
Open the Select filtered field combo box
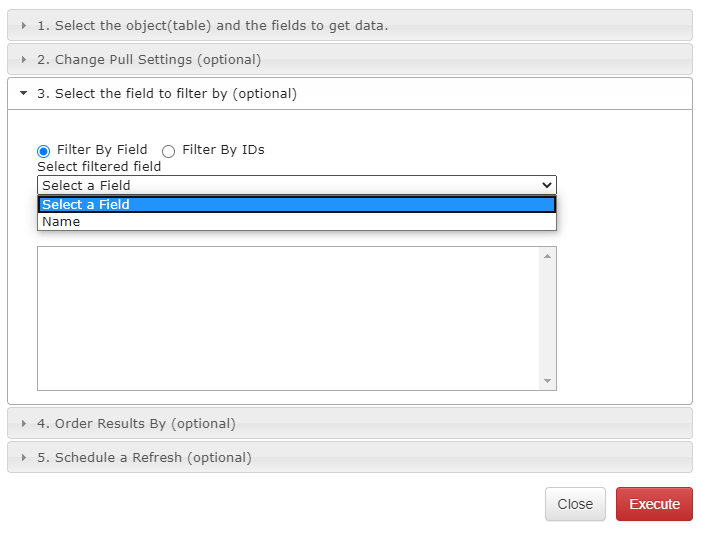point(297,185)
